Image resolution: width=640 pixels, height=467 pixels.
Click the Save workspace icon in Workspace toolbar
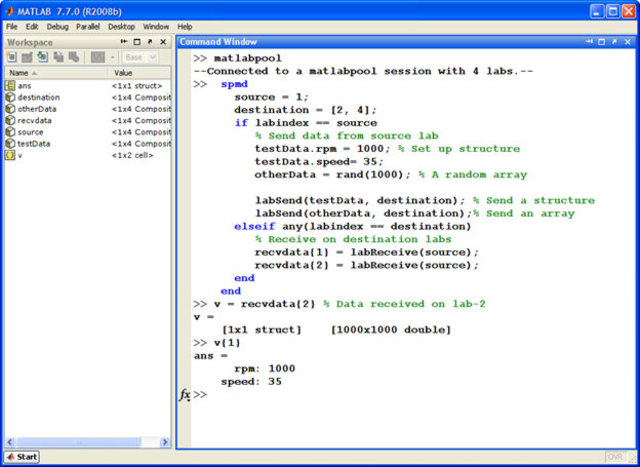click(x=58, y=57)
